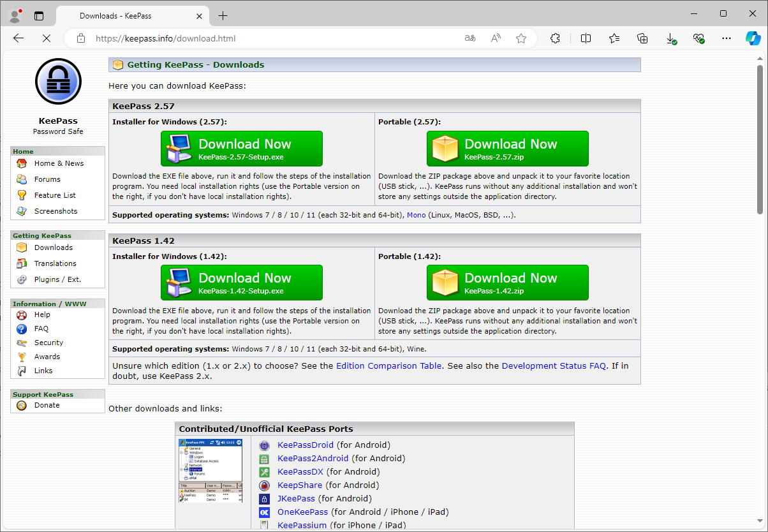Image resolution: width=768 pixels, height=532 pixels.
Task: Click the OneKeePass app icon
Action: pyautogui.click(x=265, y=512)
